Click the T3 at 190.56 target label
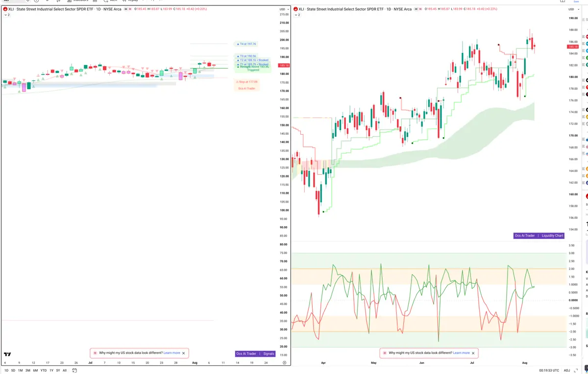The image size is (588, 374). click(246, 56)
